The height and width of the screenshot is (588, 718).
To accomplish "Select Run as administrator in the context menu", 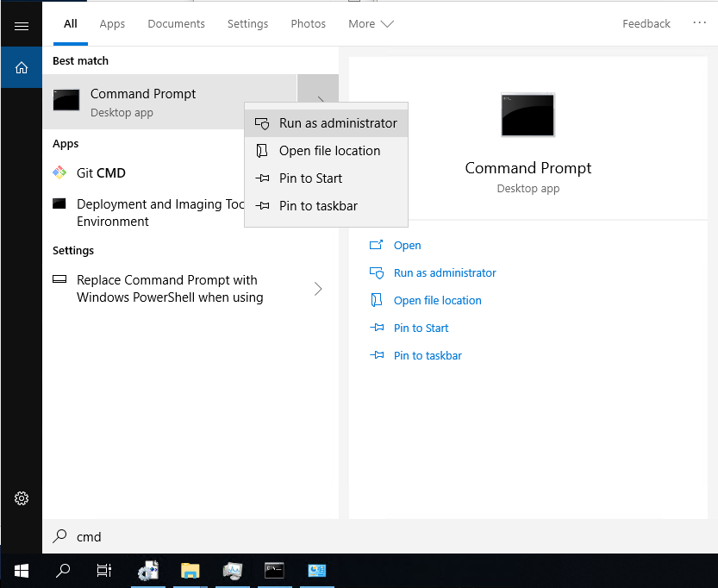I will 337,123.
